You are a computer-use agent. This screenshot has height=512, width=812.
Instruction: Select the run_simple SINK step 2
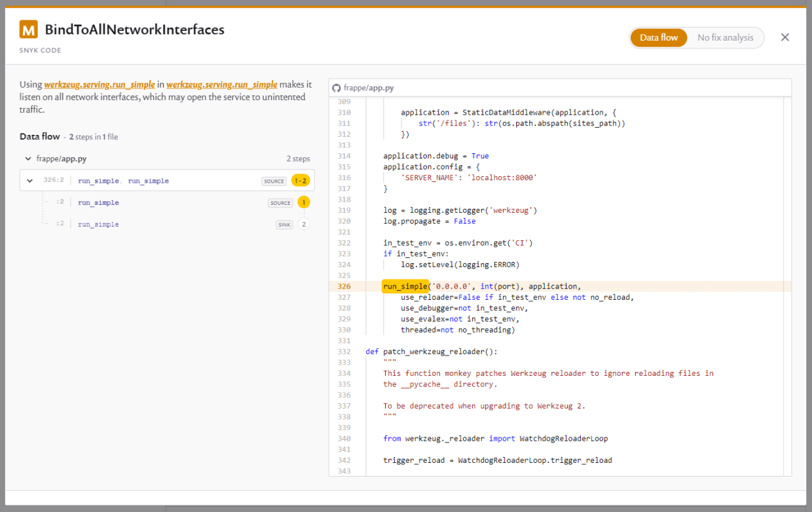(x=98, y=224)
